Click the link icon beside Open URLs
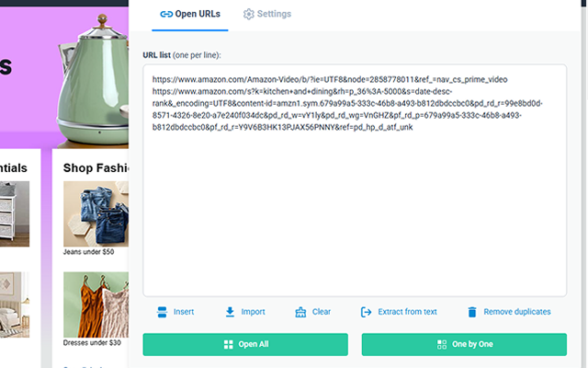Image resolution: width=588 pixels, height=368 pixels. coord(166,15)
